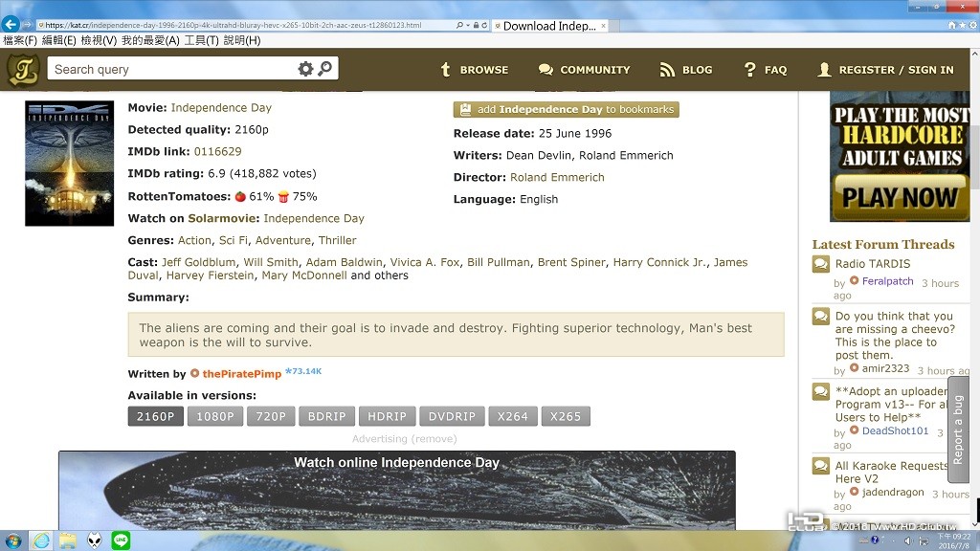The width and height of the screenshot is (980, 551).
Task: Open the 我的最愛(A) menu
Action: click(150, 40)
